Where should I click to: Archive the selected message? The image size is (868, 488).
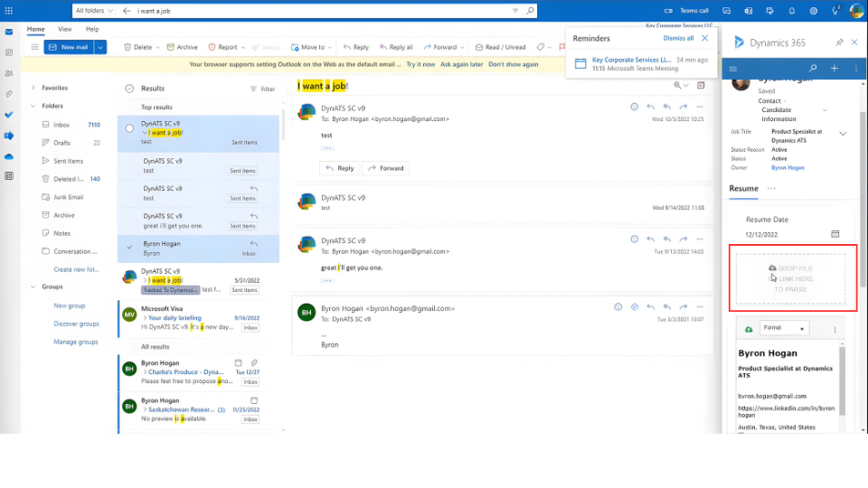(182, 47)
